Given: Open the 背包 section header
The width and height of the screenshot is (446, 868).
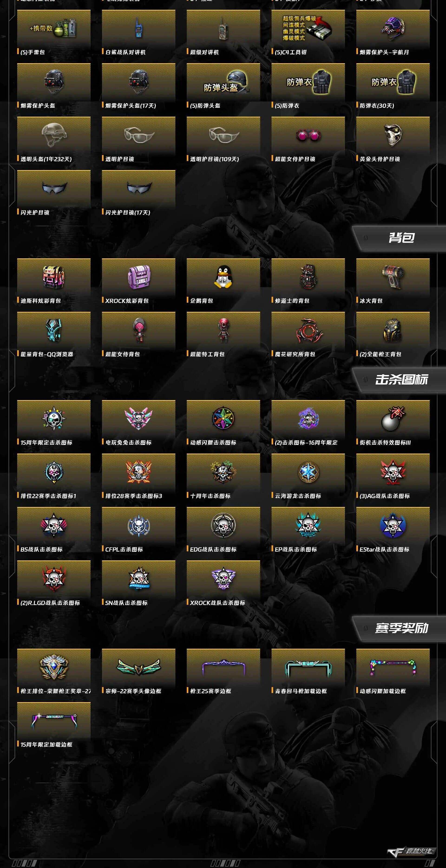Looking at the screenshot, I should click(401, 238).
